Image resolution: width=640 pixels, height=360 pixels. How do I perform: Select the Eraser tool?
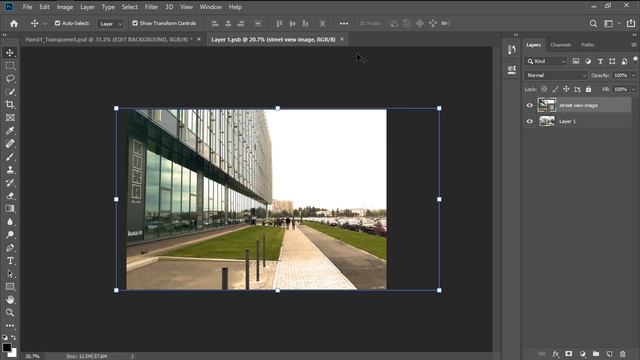10,196
